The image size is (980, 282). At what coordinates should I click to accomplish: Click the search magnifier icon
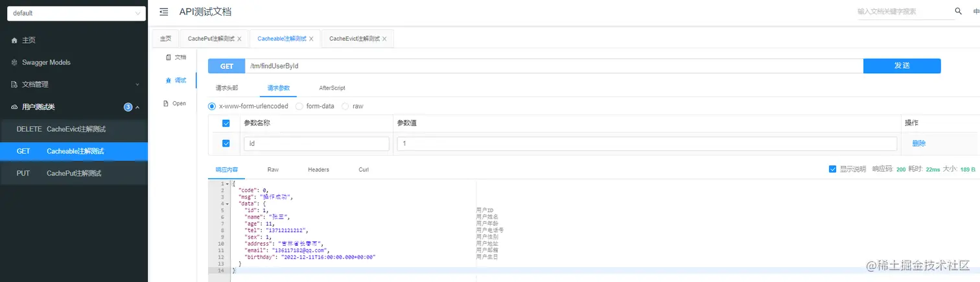[x=959, y=11]
